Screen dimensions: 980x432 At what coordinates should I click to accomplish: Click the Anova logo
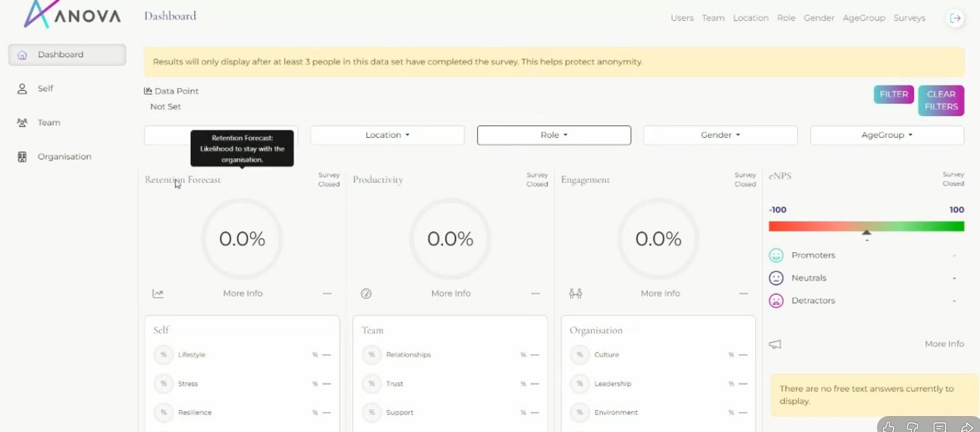73,14
